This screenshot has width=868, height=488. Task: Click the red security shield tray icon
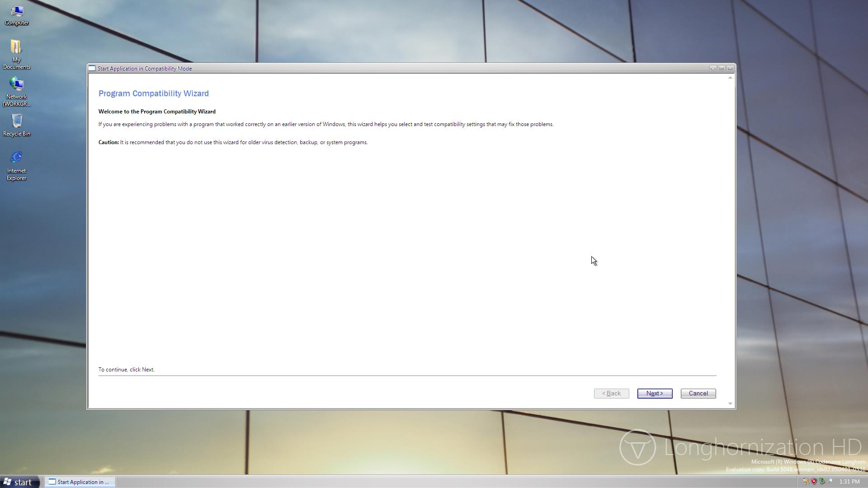coord(814,481)
